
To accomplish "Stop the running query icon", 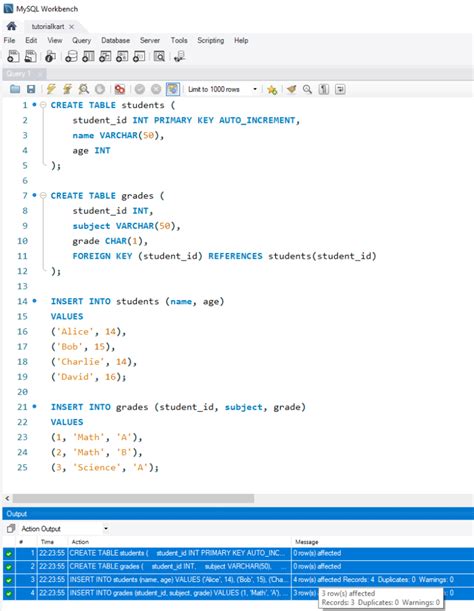I will [100, 89].
